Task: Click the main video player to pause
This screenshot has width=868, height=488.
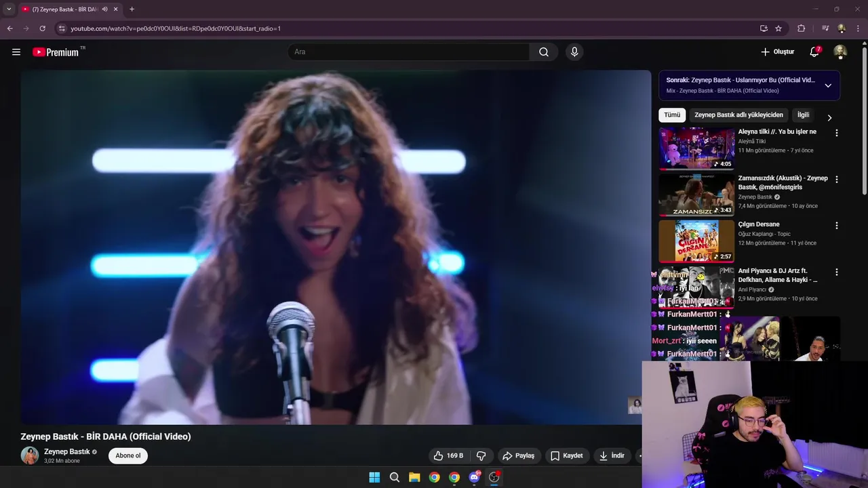Action: point(336,247)
